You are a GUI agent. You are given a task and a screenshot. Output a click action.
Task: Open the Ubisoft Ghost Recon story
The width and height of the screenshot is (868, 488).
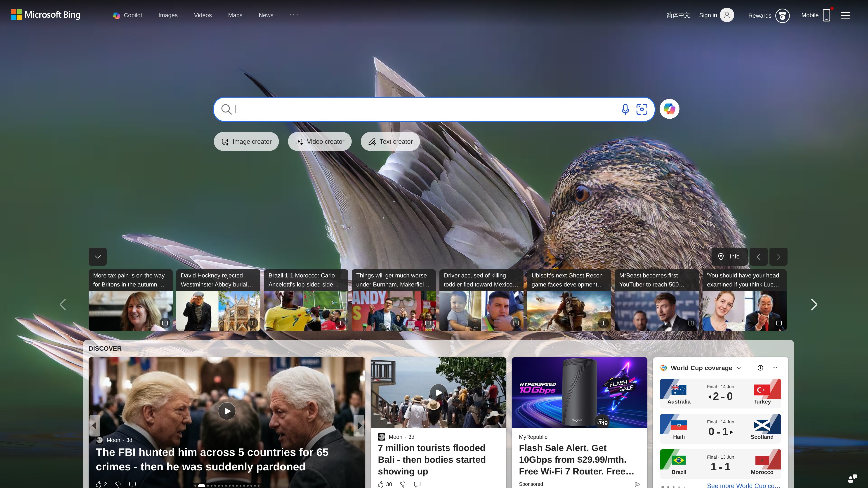569,300
